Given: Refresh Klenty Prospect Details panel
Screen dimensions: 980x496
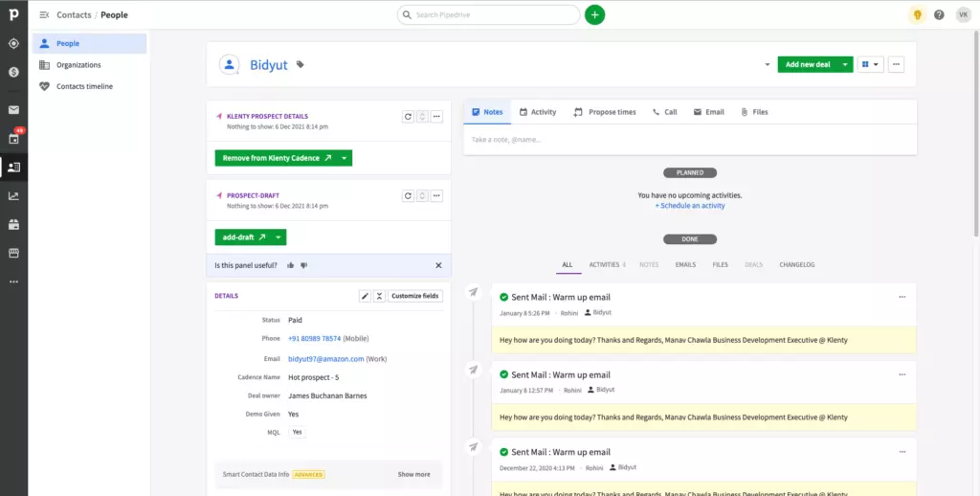Looking at the screenshot, I should click(408, 116).
